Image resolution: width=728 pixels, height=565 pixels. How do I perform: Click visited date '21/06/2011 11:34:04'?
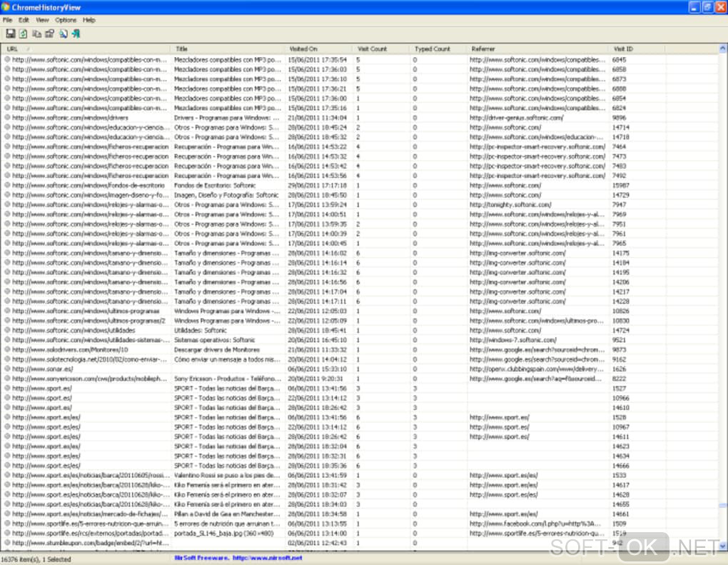tap(317, 118)
